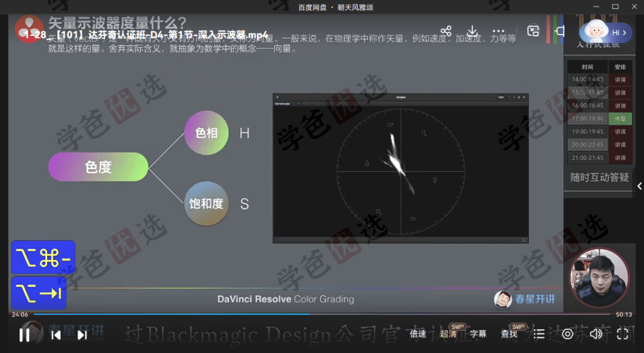Image resolution: width=644 pixels, height=353 pixels.
Task: Expand the side panel arrow
Action: pos(640,186)
